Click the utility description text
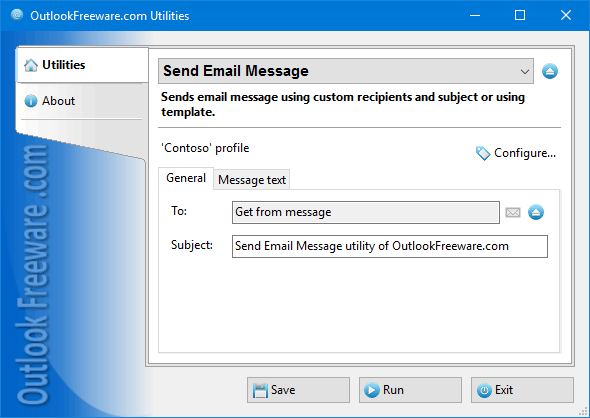Viewport: 590px width, 418px height. point(343,104)
